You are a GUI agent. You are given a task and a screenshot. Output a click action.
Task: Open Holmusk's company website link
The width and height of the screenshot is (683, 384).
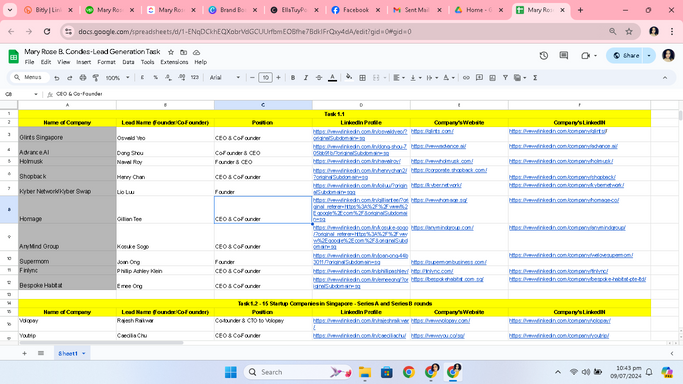(442, 161)
